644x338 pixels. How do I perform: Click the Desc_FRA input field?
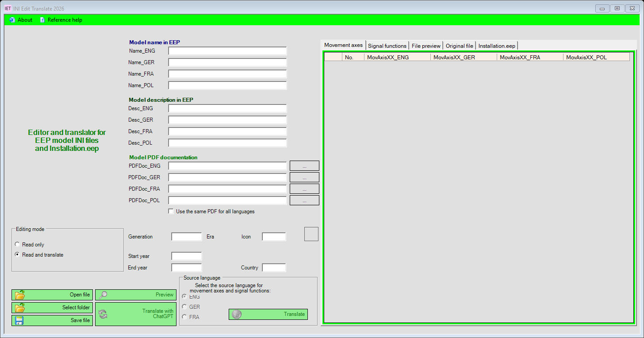click(x=227, y=131)
